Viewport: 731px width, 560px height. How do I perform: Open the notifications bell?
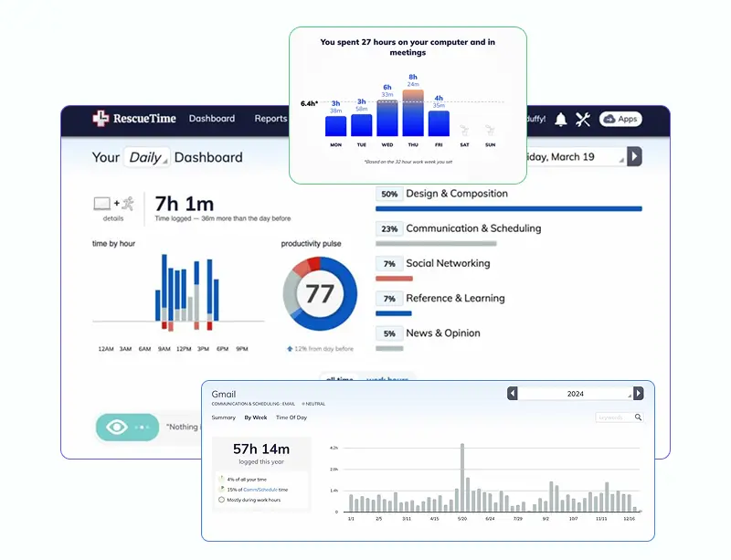[x=560, y=119]
